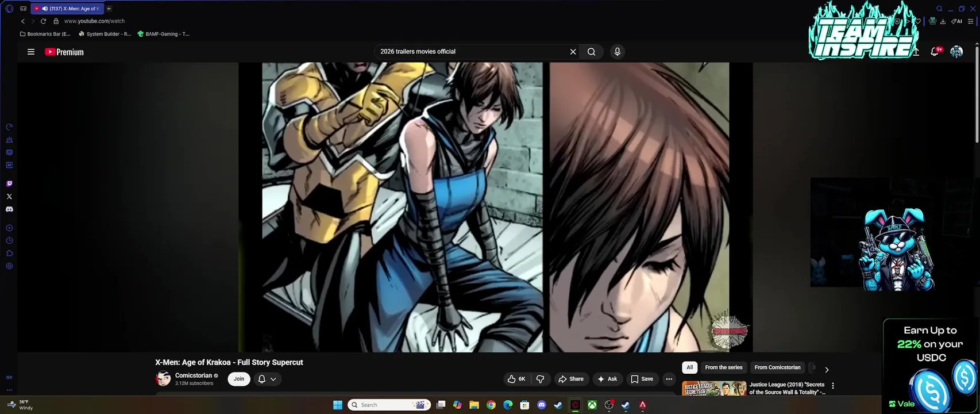Open Justice League (2018) video title
This screenshot has height=414, width=980.
[x=787, y=388]
